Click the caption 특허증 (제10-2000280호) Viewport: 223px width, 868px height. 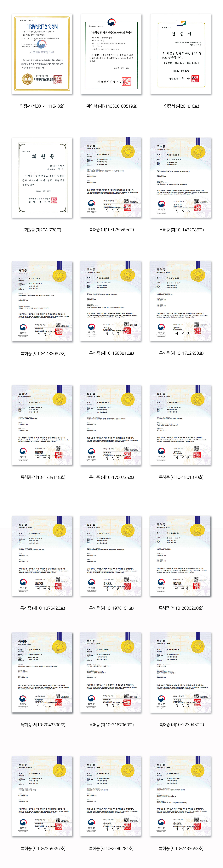[x=181, y=608]
